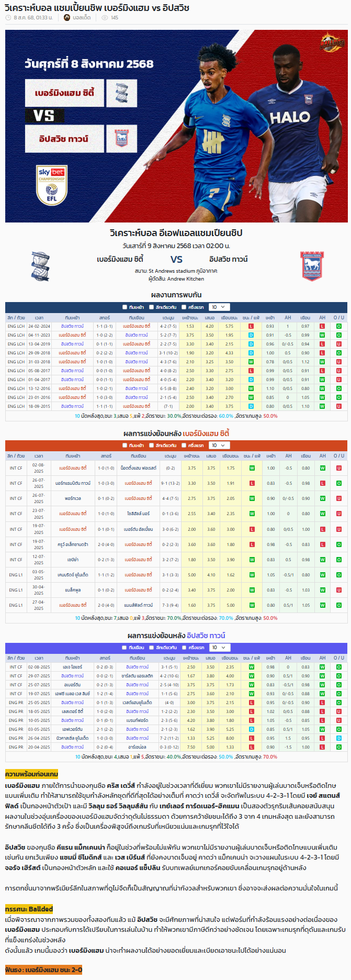This screenshot has height=980, width=351.
Task: Click ชนะ/แพ้ W badge in the 31-03-2018 row
Action: (251, 362)
